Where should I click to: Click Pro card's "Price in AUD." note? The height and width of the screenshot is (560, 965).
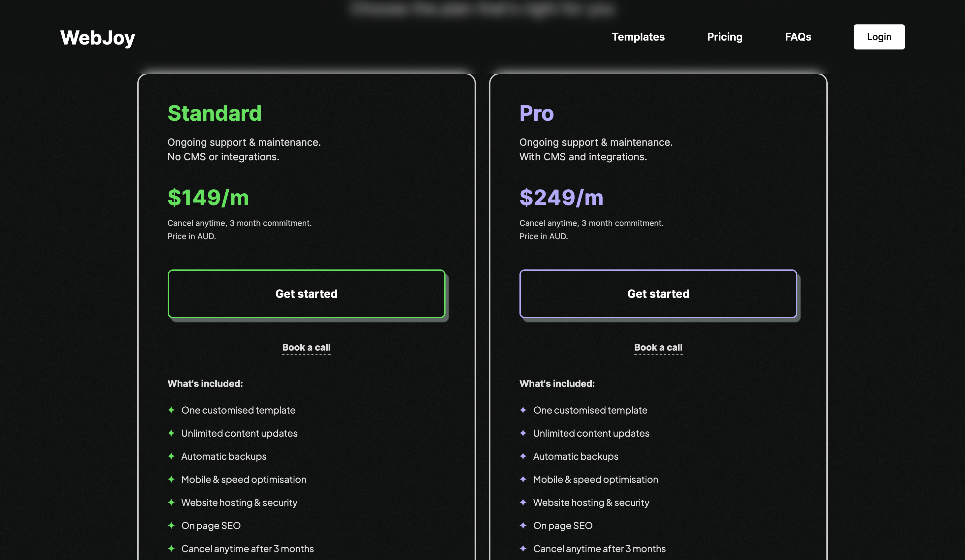(543, 236)
